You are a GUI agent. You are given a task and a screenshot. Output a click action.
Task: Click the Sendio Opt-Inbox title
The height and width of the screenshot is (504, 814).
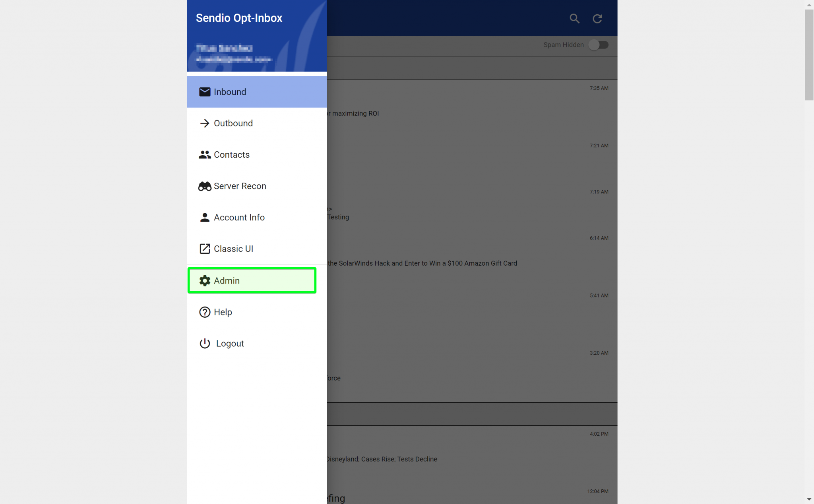pos(239,17)
